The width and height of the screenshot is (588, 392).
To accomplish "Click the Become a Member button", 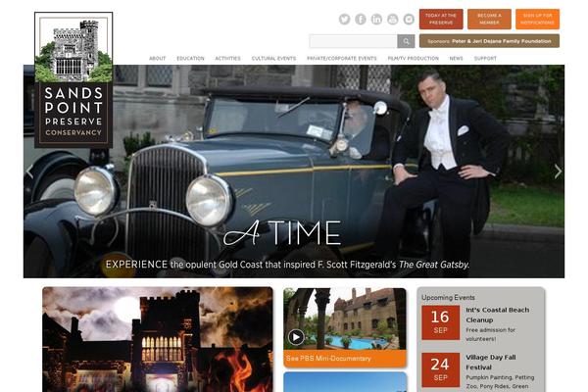I will pos(489,20).
